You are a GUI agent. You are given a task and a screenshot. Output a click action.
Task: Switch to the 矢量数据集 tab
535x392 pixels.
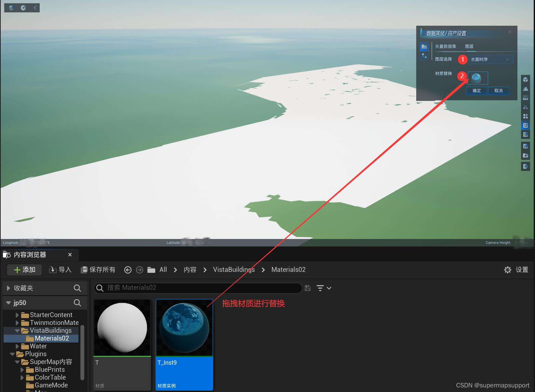(x=446, y=46)
